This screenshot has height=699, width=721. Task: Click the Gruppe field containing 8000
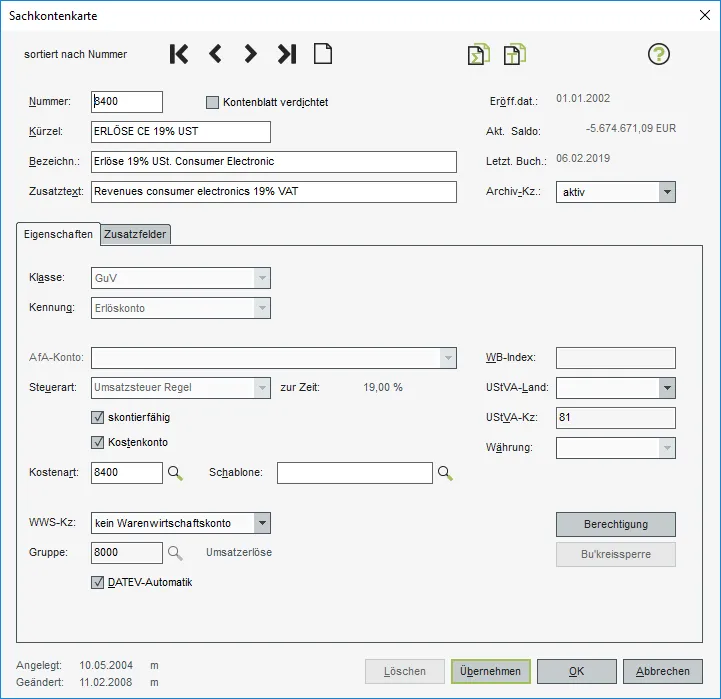(127, 553)
